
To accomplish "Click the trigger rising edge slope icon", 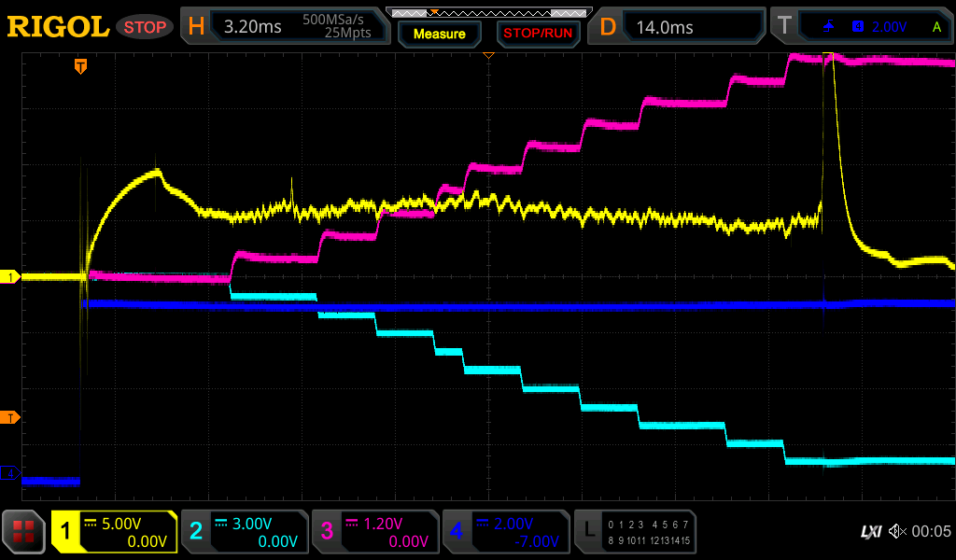I will [x=828, y=27].
